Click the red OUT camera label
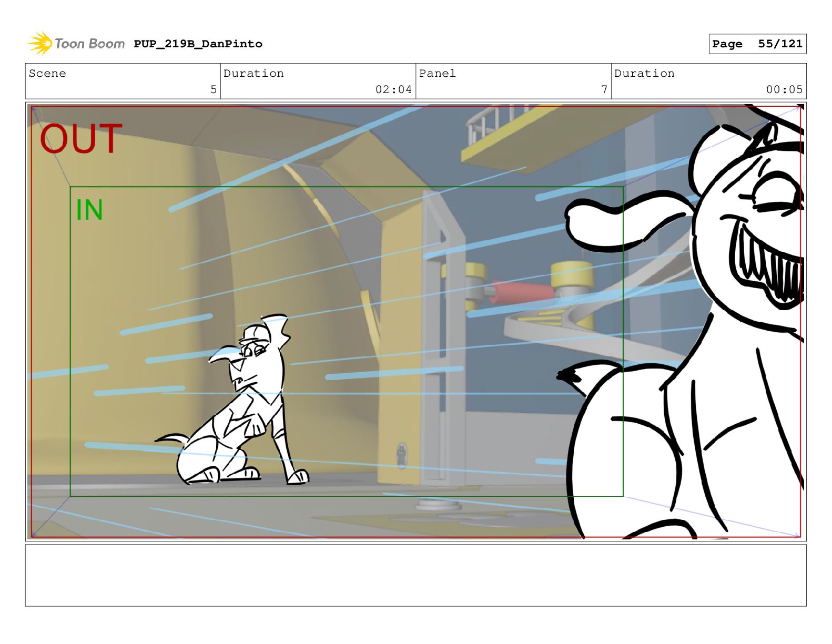Image resolution: width=832 pixels, height=644 pixels. [x=80, y=139]
